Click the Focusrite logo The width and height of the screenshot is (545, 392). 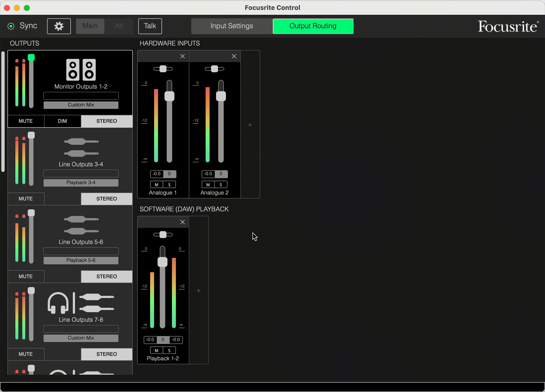click(x=508, y=26)
